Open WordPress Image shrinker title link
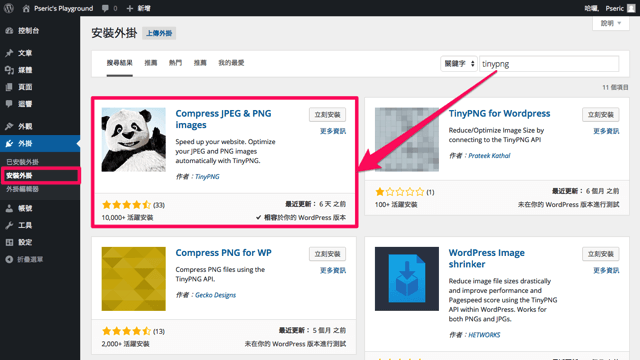 pos(487,258)
